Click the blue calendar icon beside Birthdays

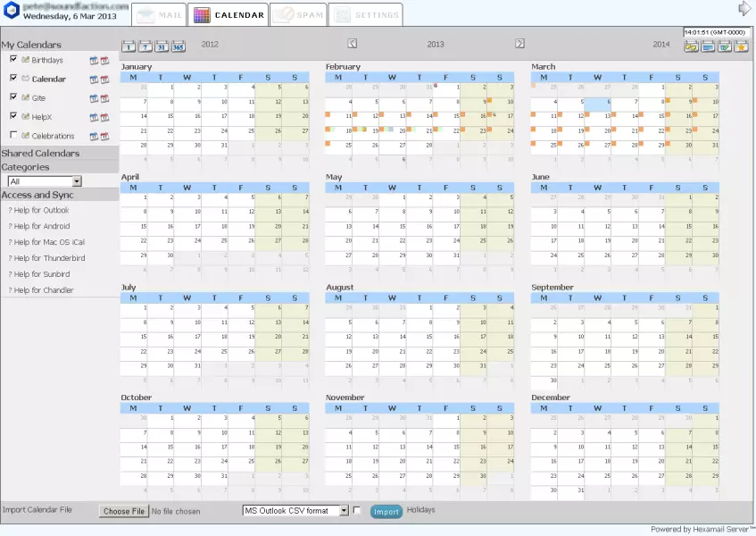coord(94,61)
